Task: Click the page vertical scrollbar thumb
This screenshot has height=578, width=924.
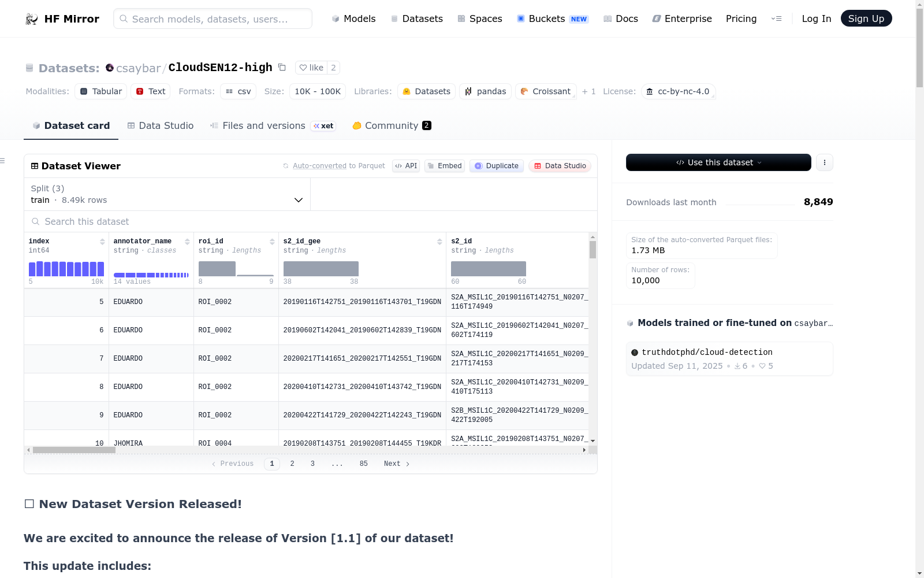Action: (919, 48)
